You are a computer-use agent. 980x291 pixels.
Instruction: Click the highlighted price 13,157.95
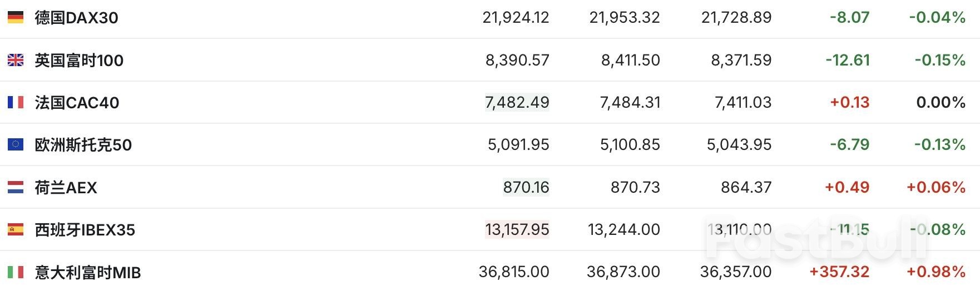click(517, 229)
